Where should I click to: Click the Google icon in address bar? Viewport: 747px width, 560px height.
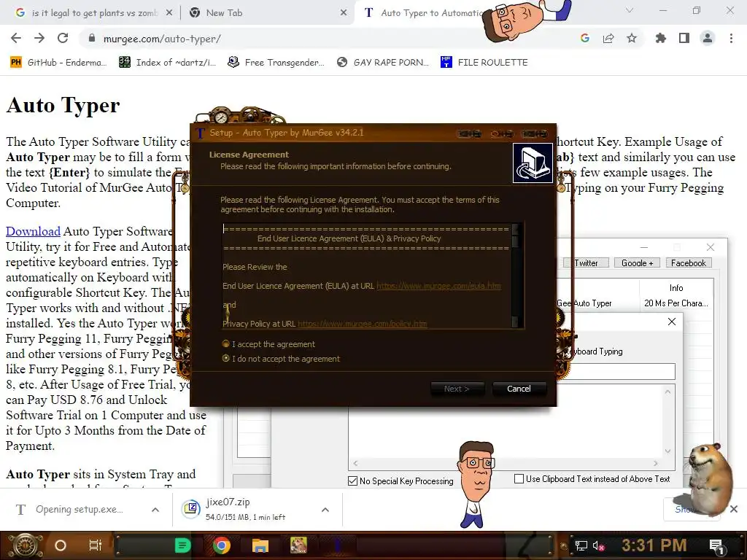[585, 38]
